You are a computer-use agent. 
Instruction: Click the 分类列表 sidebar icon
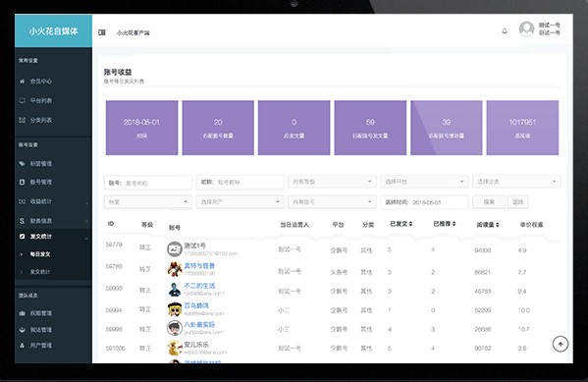(x=23, y=120)
